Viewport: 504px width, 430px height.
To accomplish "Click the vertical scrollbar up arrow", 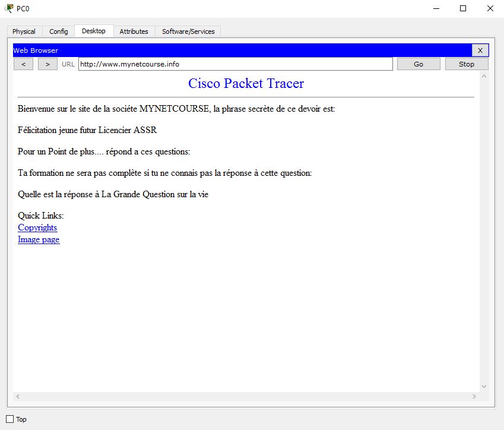I will click(484, 77).
